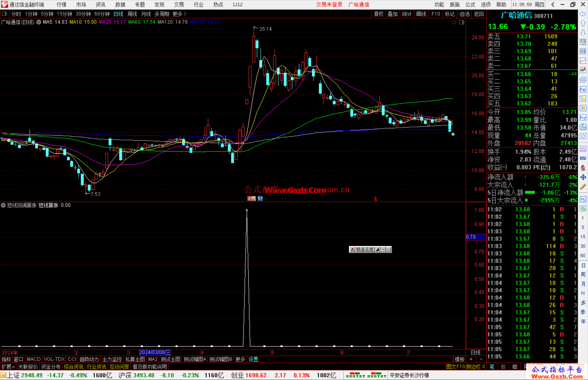This screenshot has height=380, width=588.
Task: Open the f(x) formula manager icon
Action: click(583, 127)
